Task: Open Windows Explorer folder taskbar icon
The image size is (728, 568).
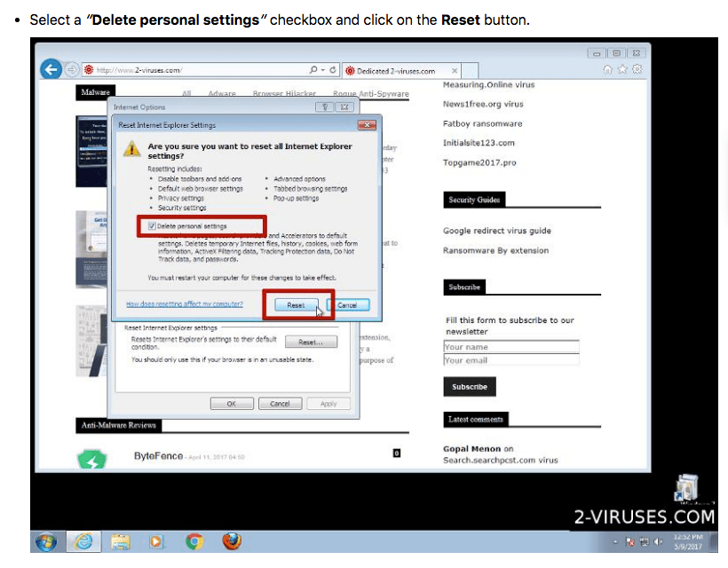Action: (120, 541)
